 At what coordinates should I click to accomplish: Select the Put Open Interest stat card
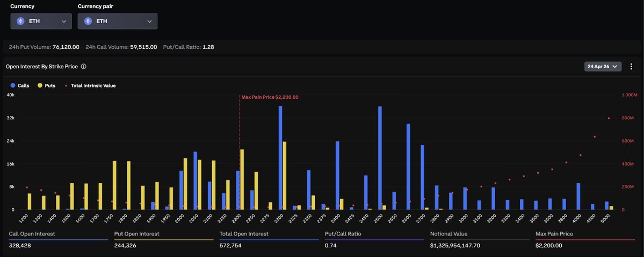point(164,240)
